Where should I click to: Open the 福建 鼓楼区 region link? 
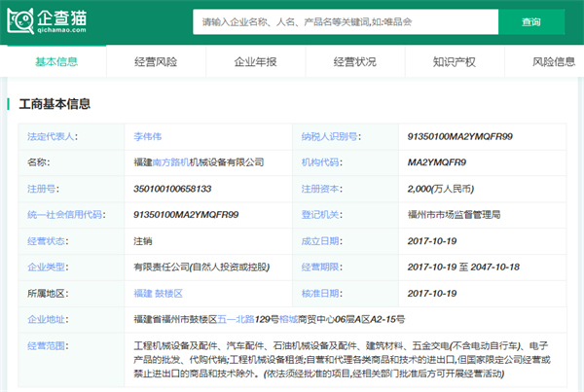point(159,294)
